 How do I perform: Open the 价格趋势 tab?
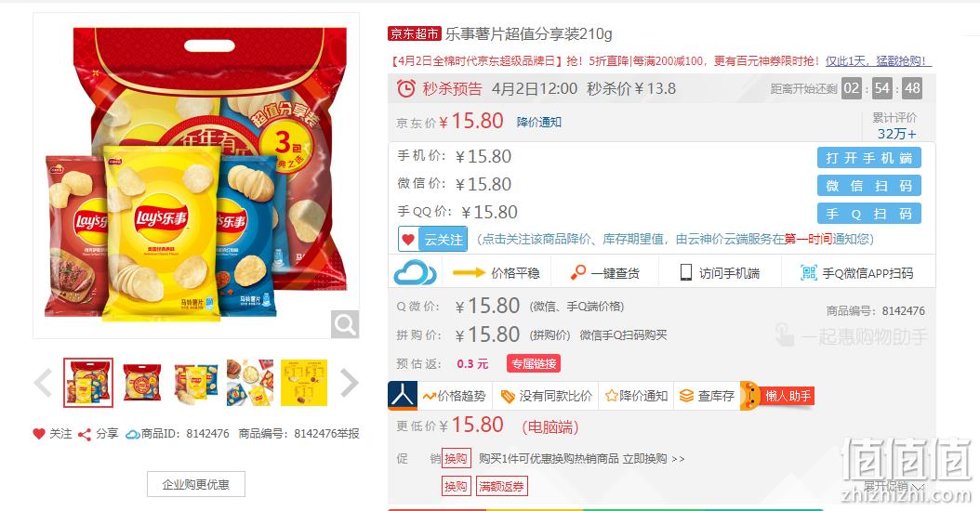coord(453,396)
